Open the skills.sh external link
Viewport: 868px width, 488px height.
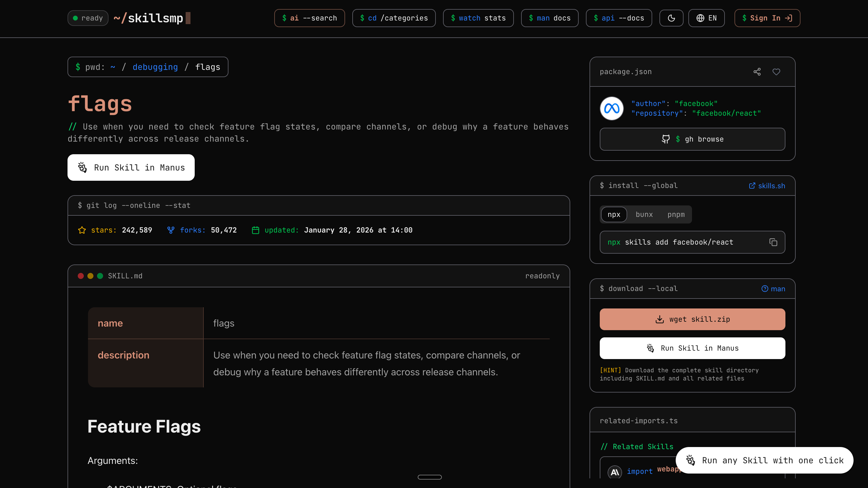point(767,186)
